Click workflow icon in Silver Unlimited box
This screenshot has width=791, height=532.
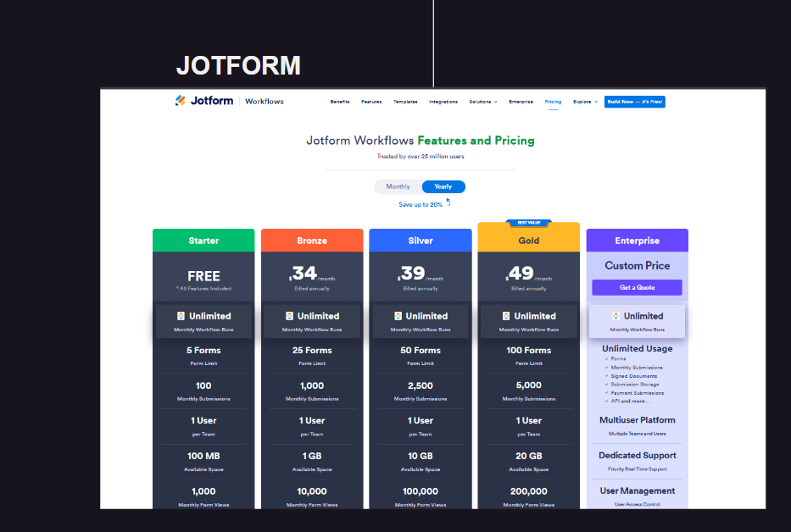pos(398,316)
